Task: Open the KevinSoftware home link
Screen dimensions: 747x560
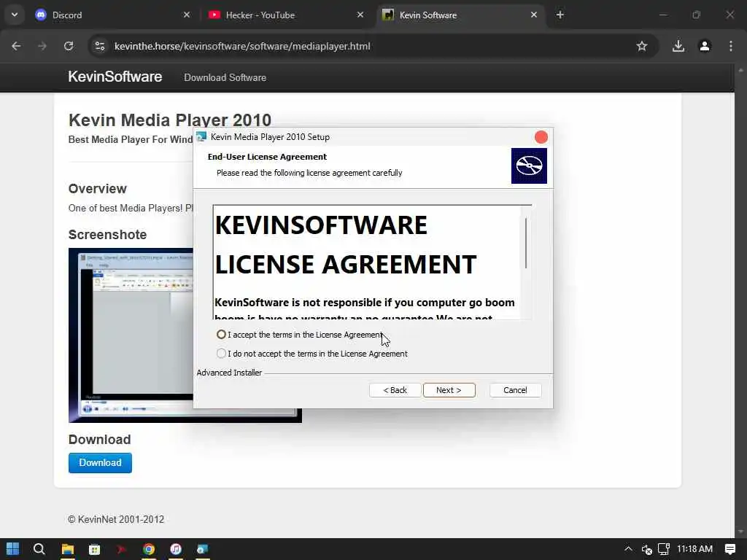Action: (115, 77)
